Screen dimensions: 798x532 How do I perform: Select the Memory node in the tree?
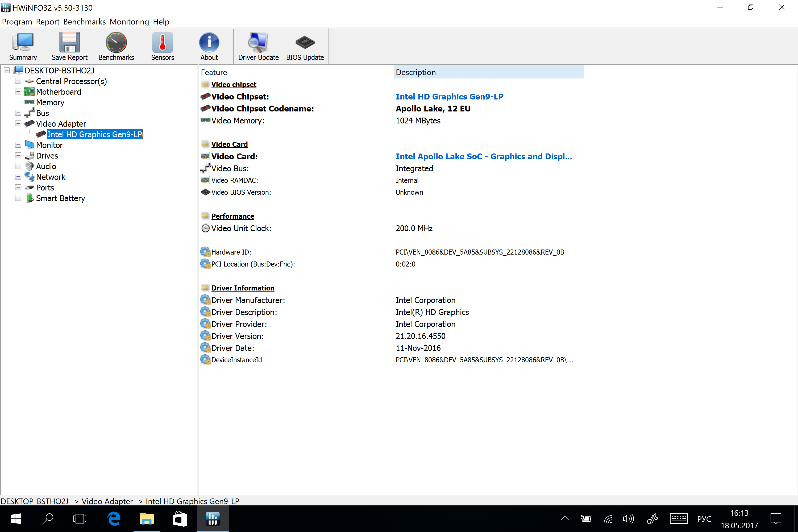50,102
